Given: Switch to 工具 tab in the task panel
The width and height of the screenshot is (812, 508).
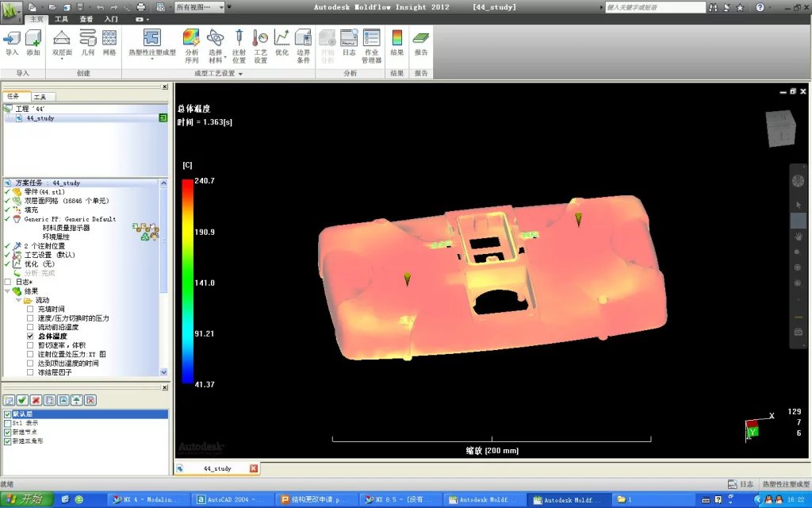Looking at the screenshot, I should 40,96.
